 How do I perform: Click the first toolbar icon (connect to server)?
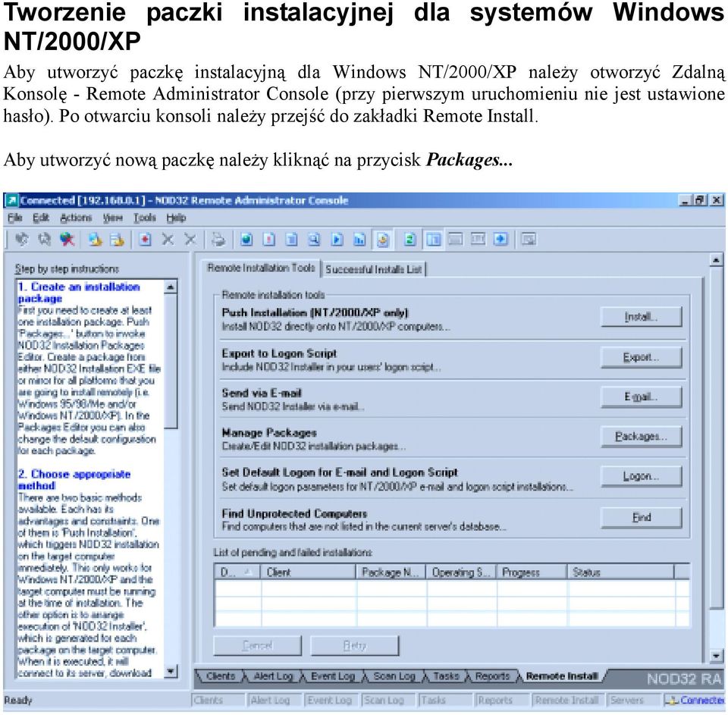[21, 240]
